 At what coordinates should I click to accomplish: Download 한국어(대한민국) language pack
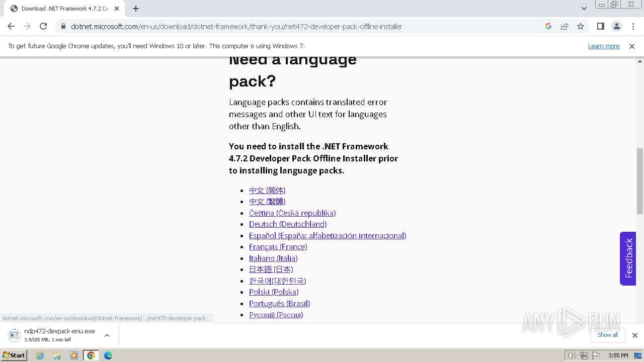pyautogui.click(x=277, y=281)
